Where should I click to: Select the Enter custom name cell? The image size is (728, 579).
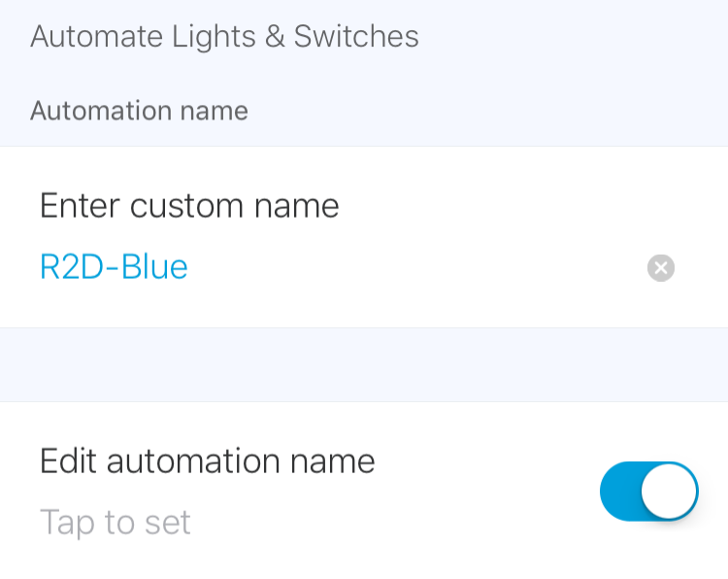(x=364, y=237)
